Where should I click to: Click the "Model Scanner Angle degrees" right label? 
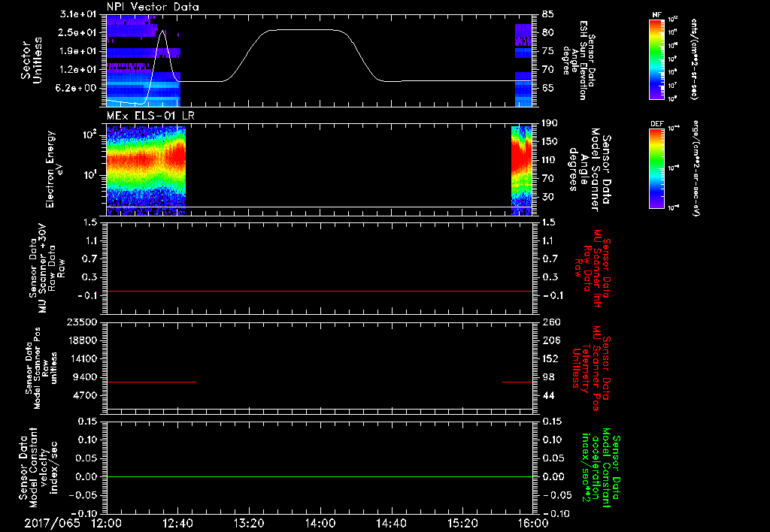coord(591,169)
